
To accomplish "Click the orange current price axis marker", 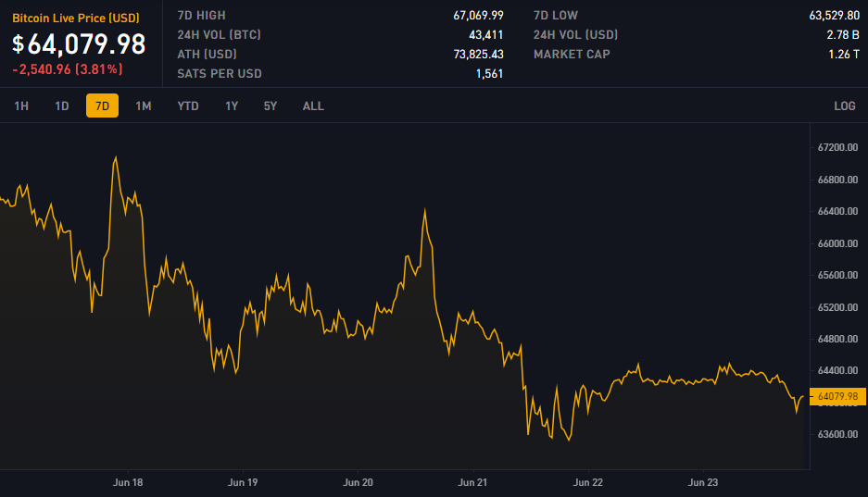I will coord(838,396).
